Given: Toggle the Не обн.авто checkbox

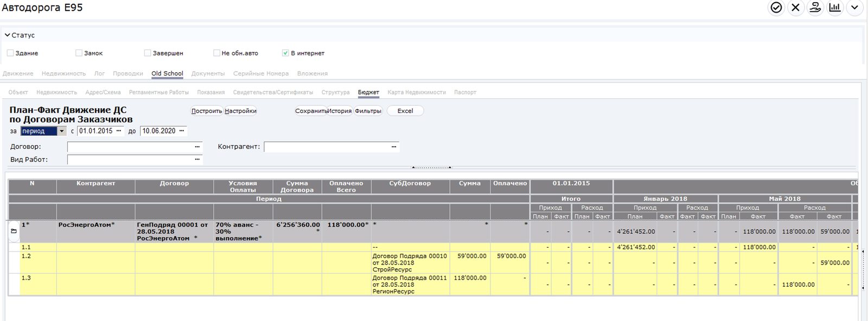Looking at the screenshot, I should [x=216, y=53].
